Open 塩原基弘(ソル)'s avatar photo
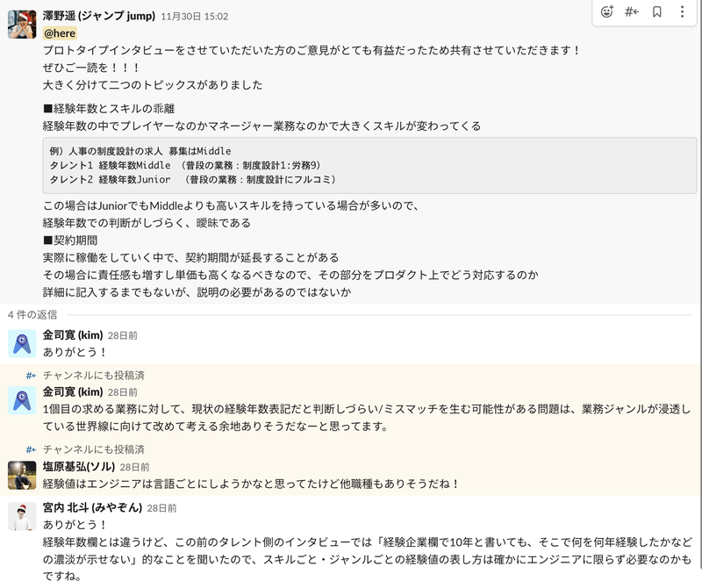 22,475
